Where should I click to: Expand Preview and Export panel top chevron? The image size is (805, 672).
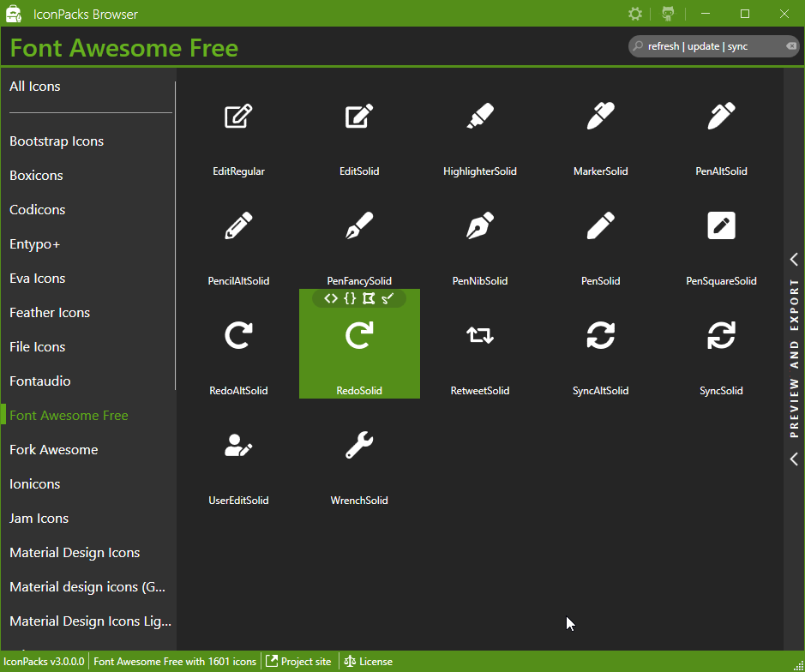[x=794, y=259]
